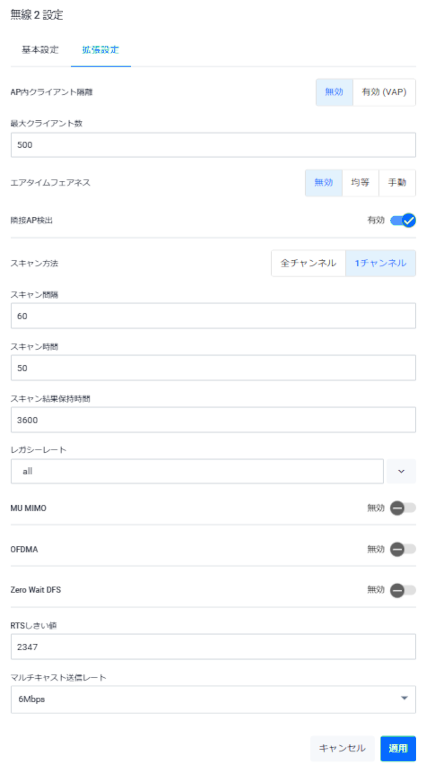Click the 適用 button
The width and height of the screenshot is (426, 773).
click(x=398, y=748)
